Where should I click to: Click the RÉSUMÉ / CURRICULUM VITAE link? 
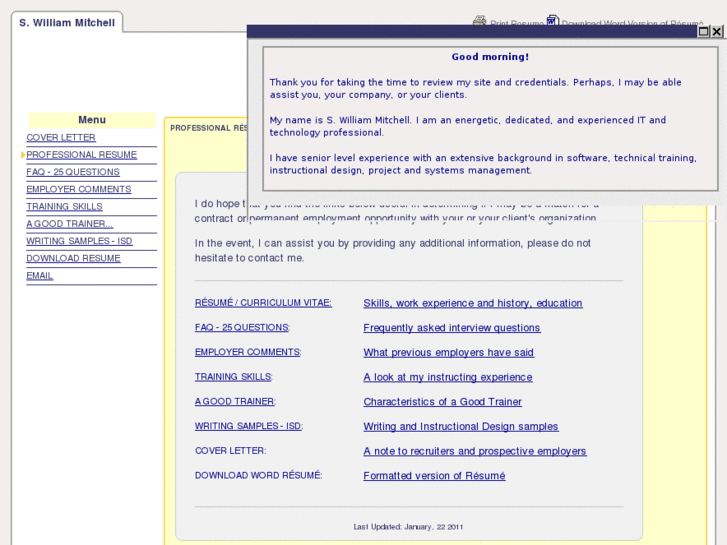pyautogui.click(x=263, y=303)
